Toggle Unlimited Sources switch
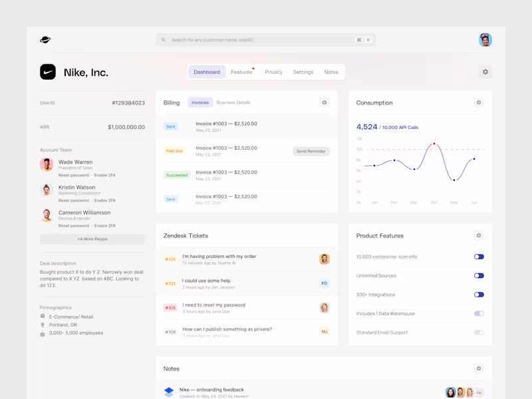 479,276
